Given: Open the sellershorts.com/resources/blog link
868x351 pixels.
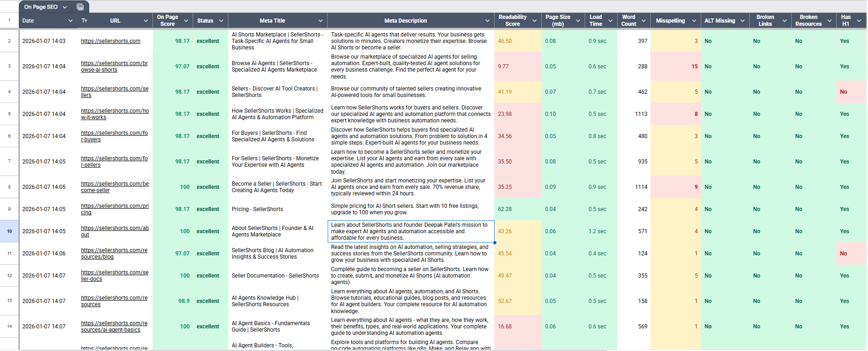Looking at the screenshot, I should tap(114, 254).
